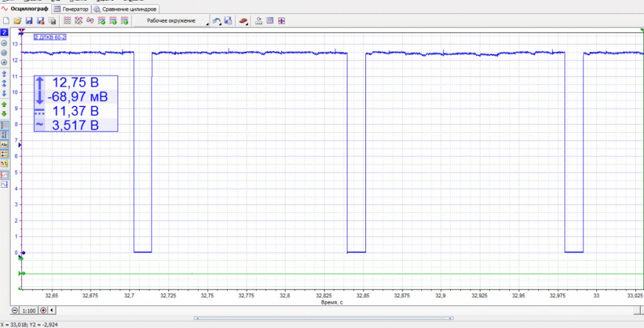The height and width of the screenshot is (328, 644).
Task: Toggle the red graph sidebar button
Action: coord(4,175)
